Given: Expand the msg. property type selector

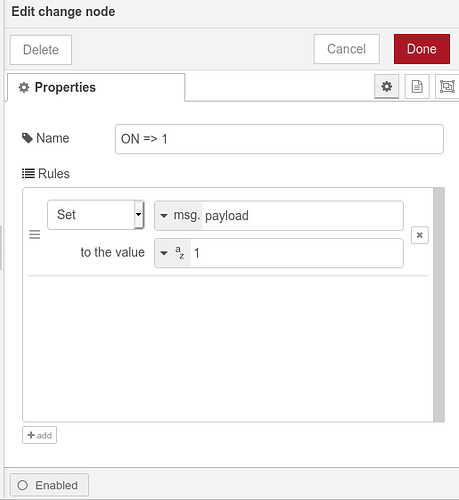Looking at the screenshot, I should [x=178, y=216].
